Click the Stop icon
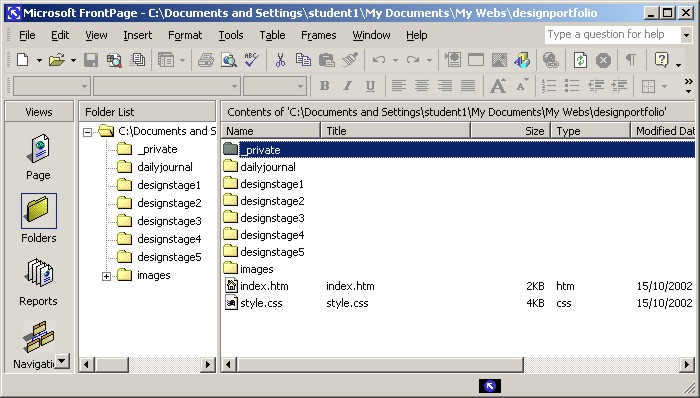Image resolution: width=700 pixels, height=398 pixels. 603,60
